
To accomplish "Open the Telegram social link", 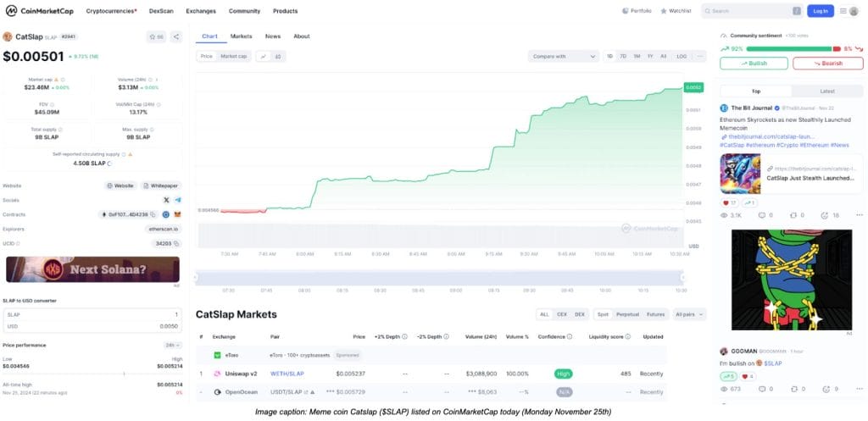I will (x=178, y=200).
